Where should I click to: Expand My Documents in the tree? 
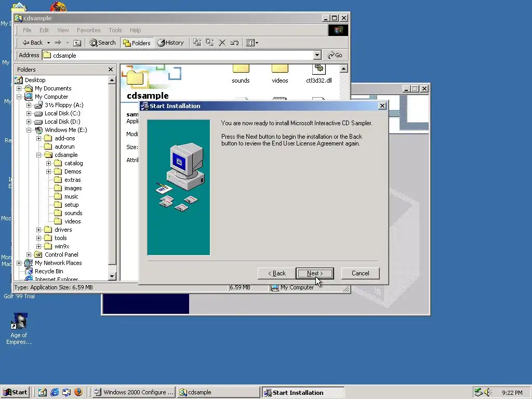point(19,88)
